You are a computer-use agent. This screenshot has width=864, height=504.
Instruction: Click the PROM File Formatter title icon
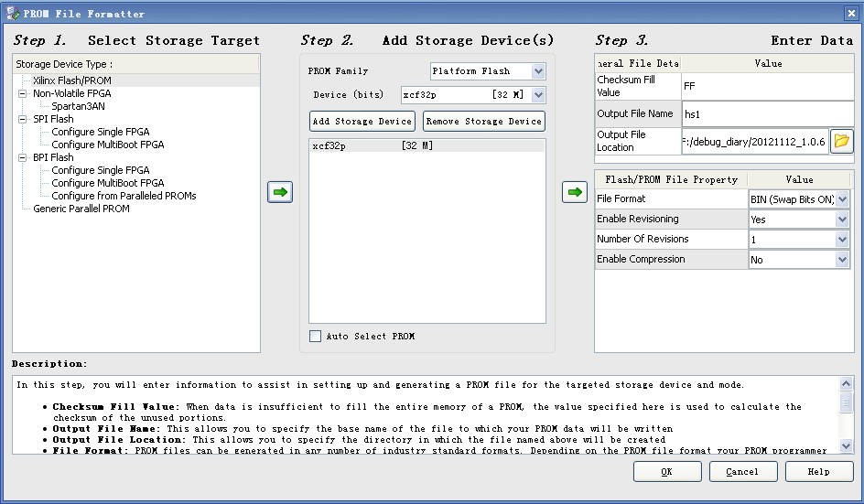pyautogui.click(x=12, y=14)
